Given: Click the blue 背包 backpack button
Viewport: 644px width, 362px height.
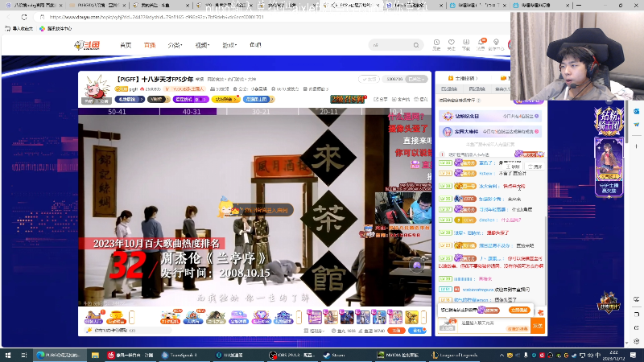Looking at the screenshot, I should pyautogui.click(x=417, y=331).
